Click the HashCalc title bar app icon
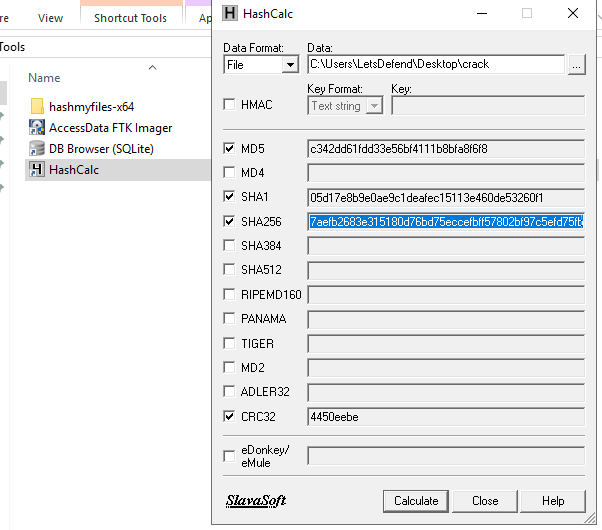The height and width of the screenshot is (530, 602). pyautogui.click(x=230, y=13)
